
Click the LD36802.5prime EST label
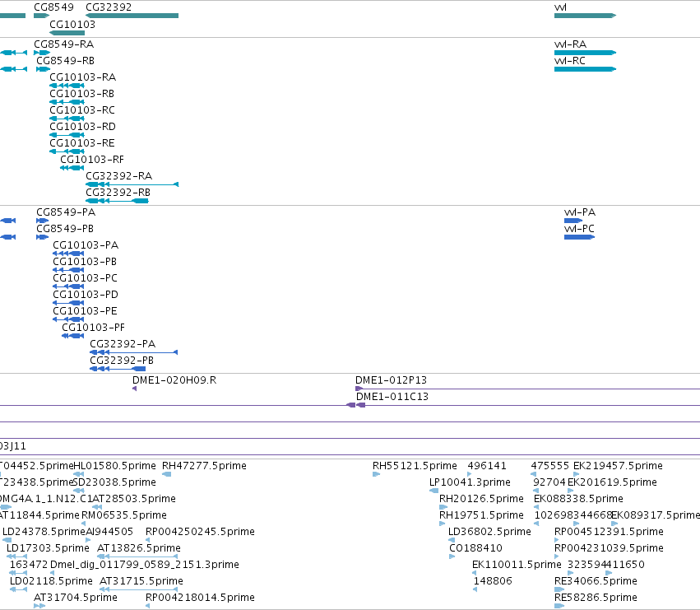click(489, 532)
